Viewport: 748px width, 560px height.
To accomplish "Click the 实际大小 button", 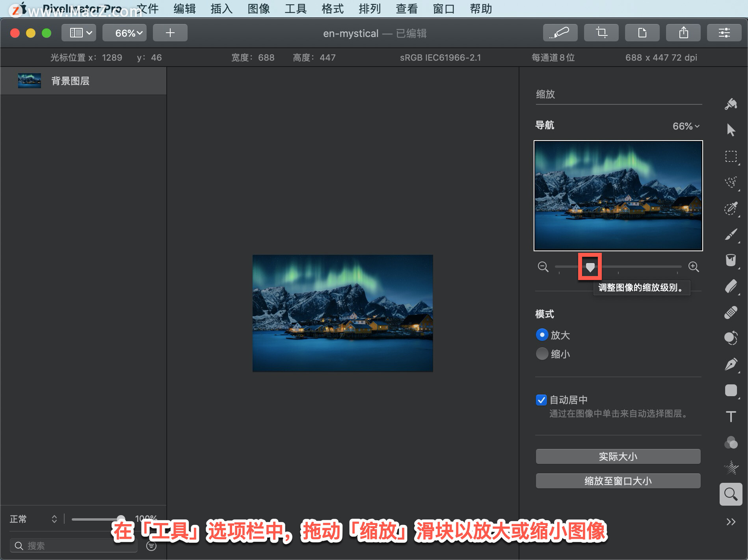I will (x=618, y=456).
